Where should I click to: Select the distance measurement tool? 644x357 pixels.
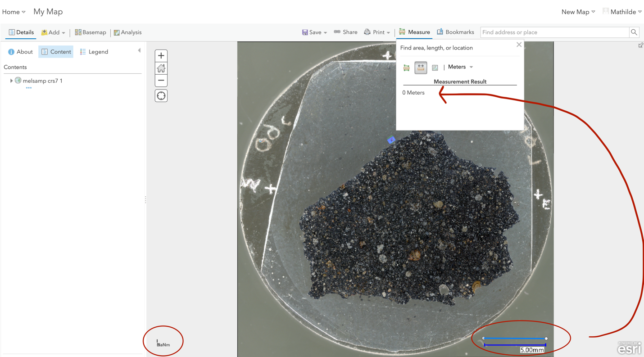tap(420, 67)
